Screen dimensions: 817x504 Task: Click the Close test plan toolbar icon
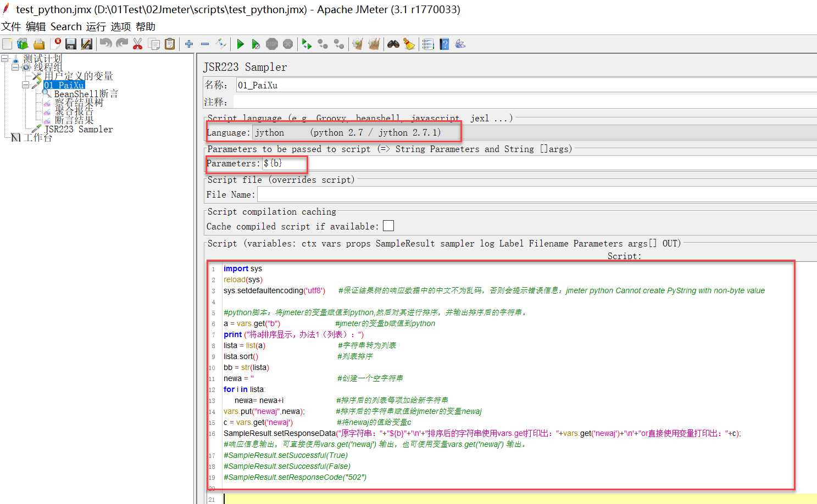point(55,44)
